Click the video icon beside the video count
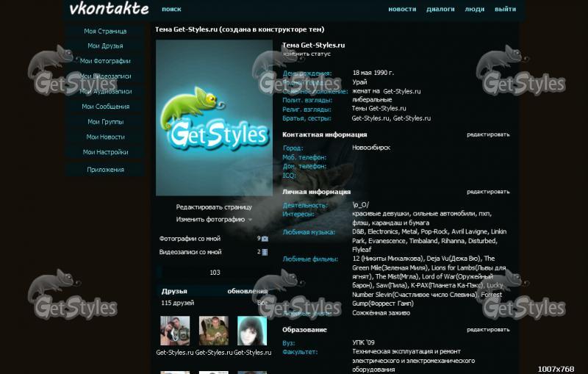 pyautogui.click(x=265, y=252)
